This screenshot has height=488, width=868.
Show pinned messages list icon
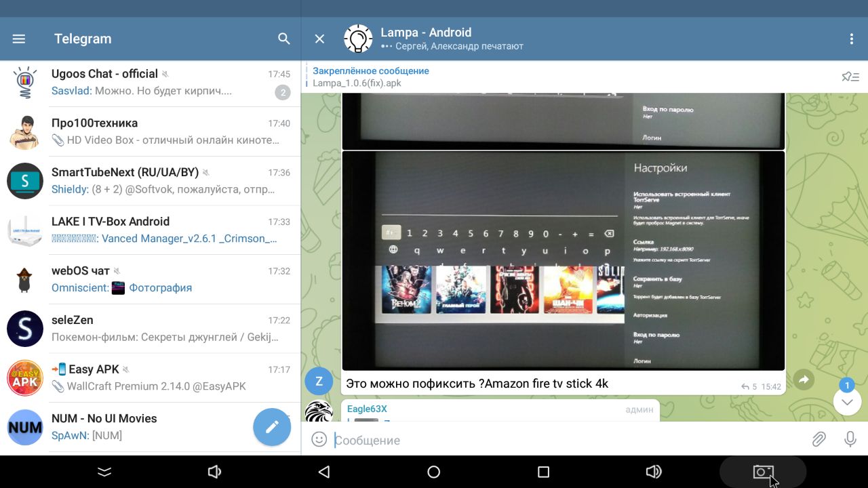[x=850, y=77]
